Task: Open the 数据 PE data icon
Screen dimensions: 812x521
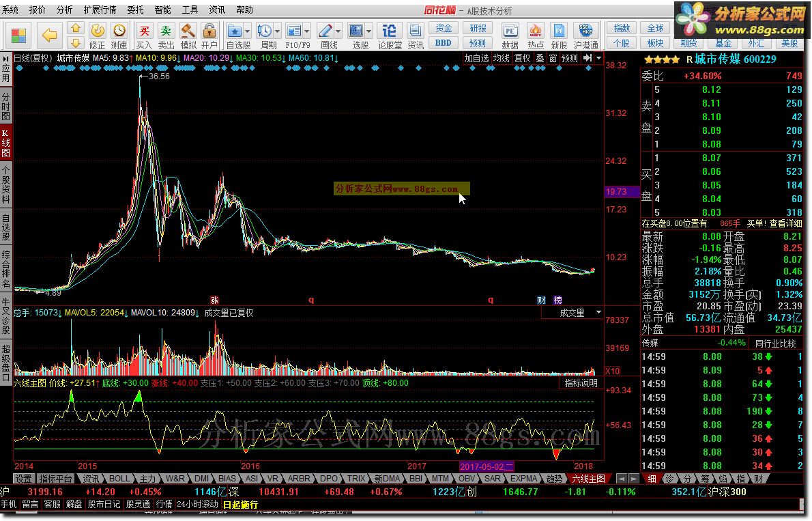Action: (x=510, y=36)
